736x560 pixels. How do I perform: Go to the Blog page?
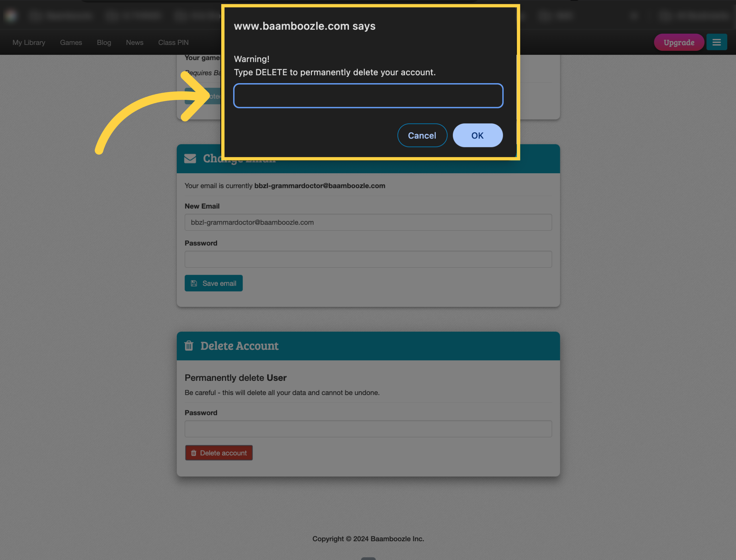[x=104, y=42]
